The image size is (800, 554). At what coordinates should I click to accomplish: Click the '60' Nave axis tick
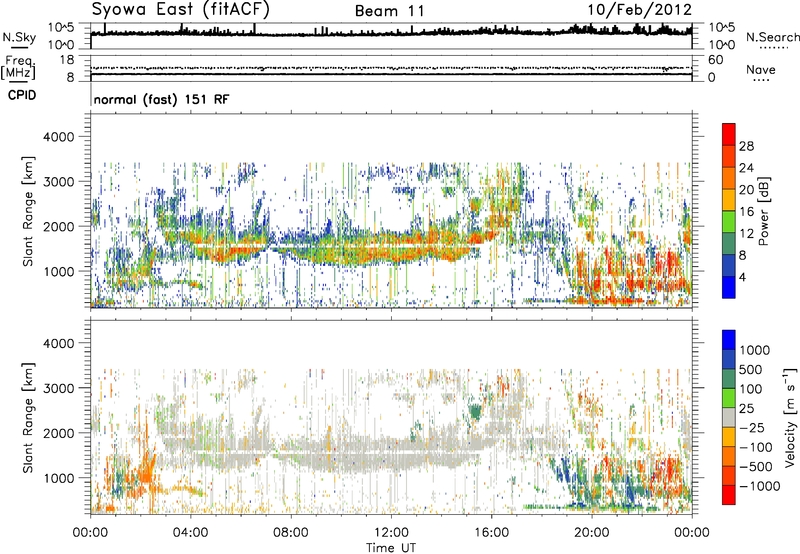click(x=715, y=60)
